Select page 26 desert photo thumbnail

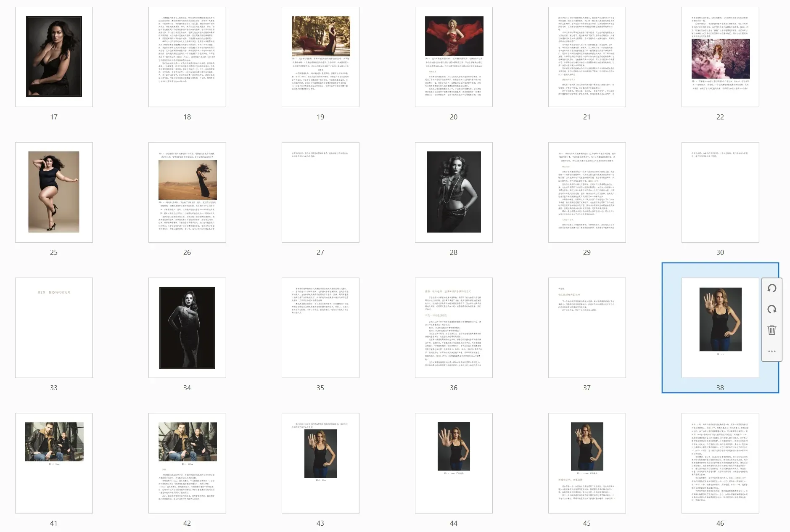187,192
